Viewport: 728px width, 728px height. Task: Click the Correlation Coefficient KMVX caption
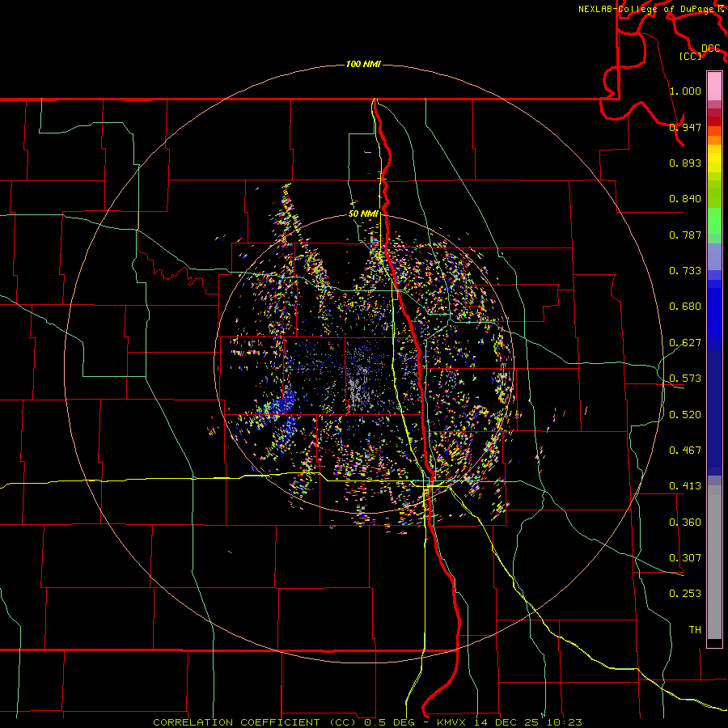point(367,722)
